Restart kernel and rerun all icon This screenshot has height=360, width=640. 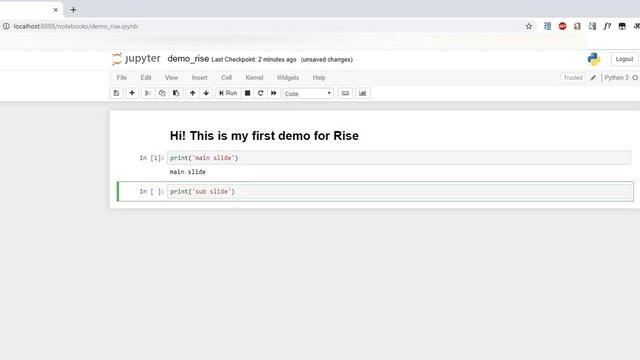coord(273,93)
